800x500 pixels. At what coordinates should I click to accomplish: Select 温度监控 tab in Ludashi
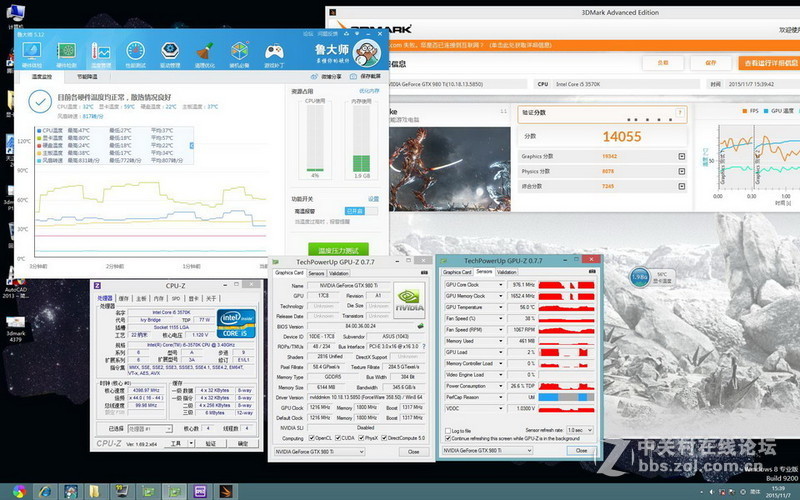[x=42, y=77]
